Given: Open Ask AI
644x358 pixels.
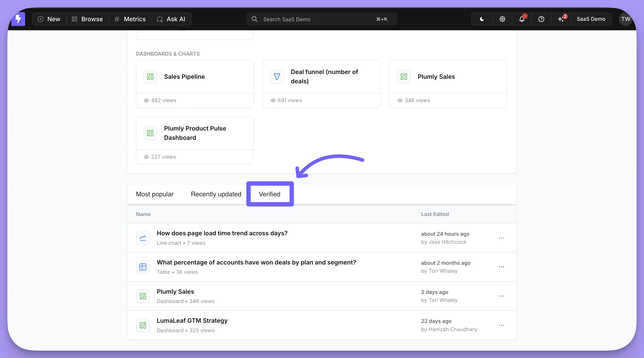Looking at the screenshot, I should click(x=172, y=19).
